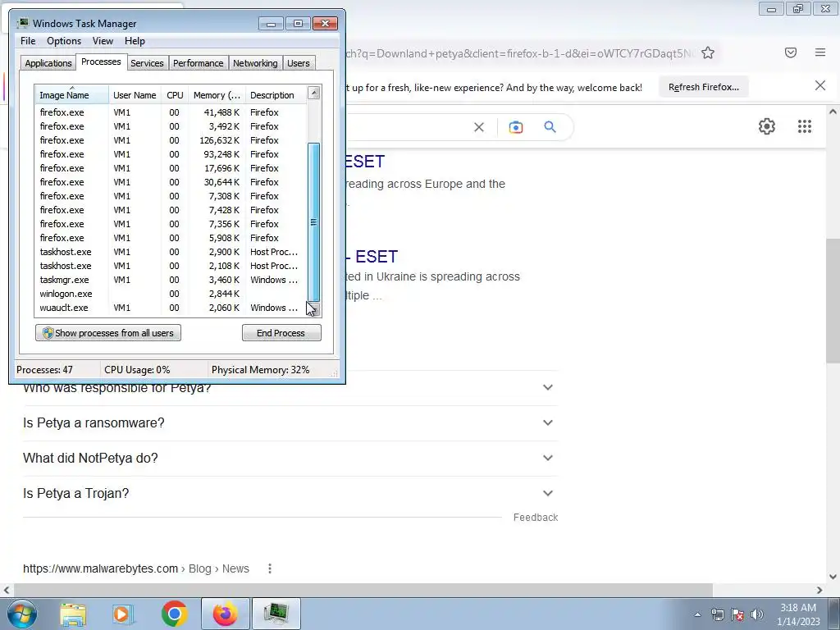Open the File menu in Task Manager
The width and height of the screenshot is (840, 630).
[28, 41]
